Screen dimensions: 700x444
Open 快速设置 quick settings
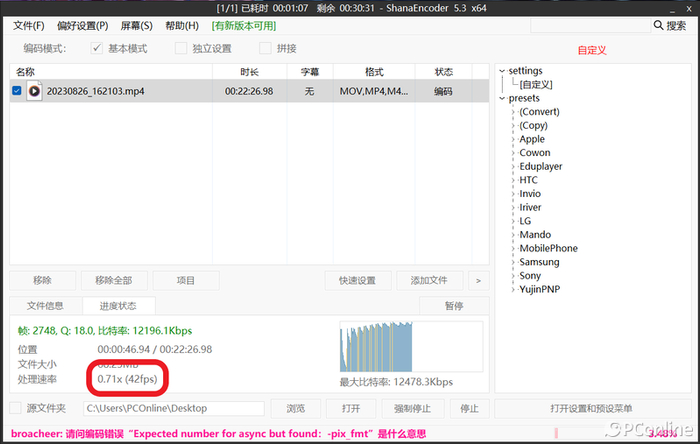358,280
